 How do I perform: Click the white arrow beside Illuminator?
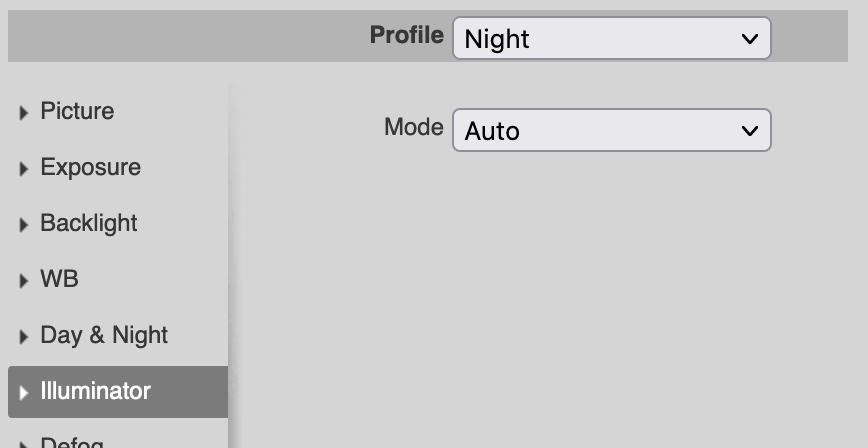click(x=23, y=393)
